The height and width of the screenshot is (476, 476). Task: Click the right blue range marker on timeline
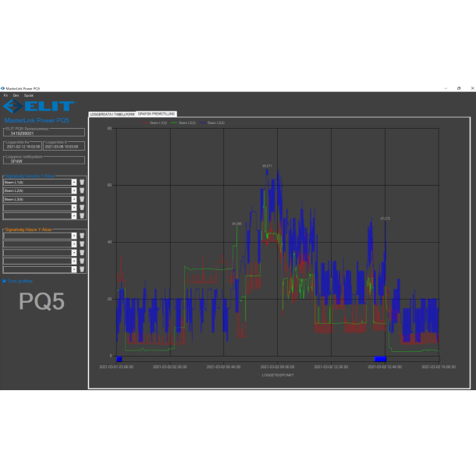(x=380, y=359)
